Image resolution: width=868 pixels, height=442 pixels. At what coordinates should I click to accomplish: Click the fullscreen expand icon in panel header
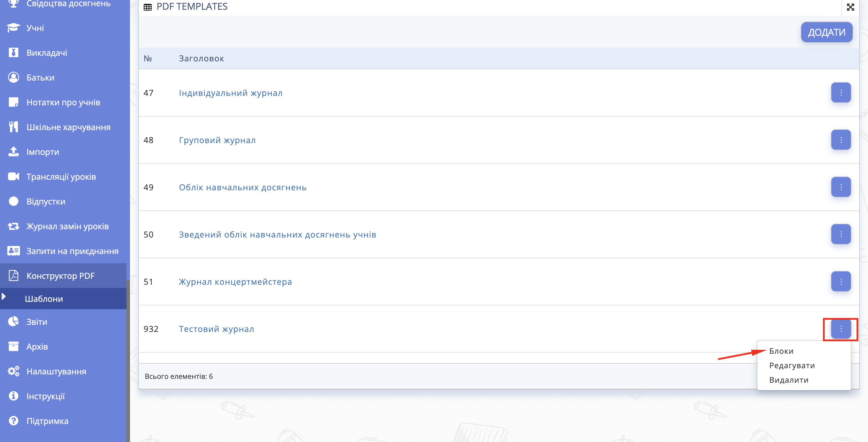(850, 7)
